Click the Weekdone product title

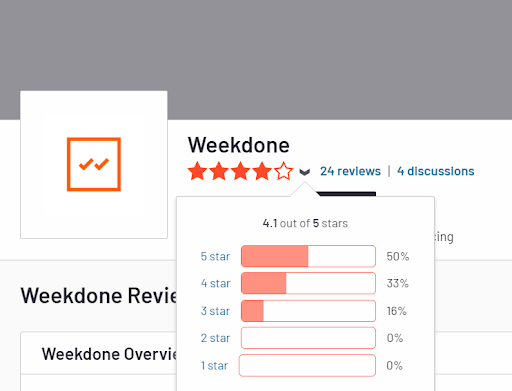(x=239, y=145)
